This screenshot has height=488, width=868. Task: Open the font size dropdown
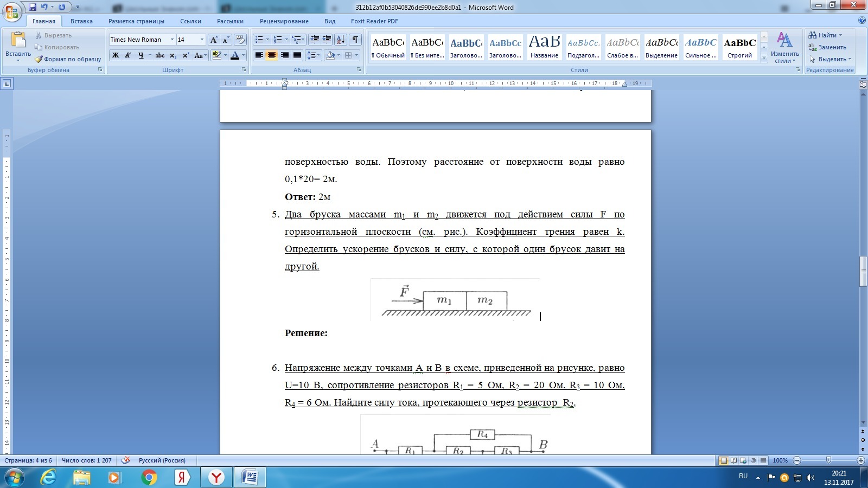tap(202, 40)
